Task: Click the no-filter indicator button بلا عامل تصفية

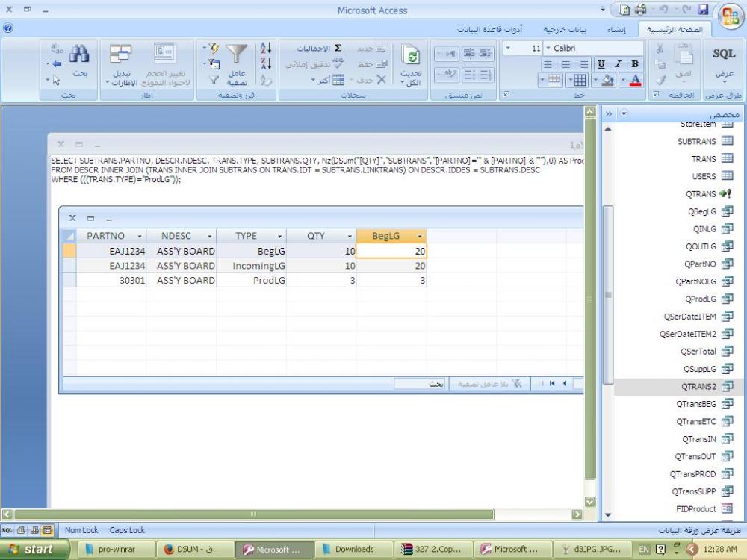Action: tap(490, 384)
